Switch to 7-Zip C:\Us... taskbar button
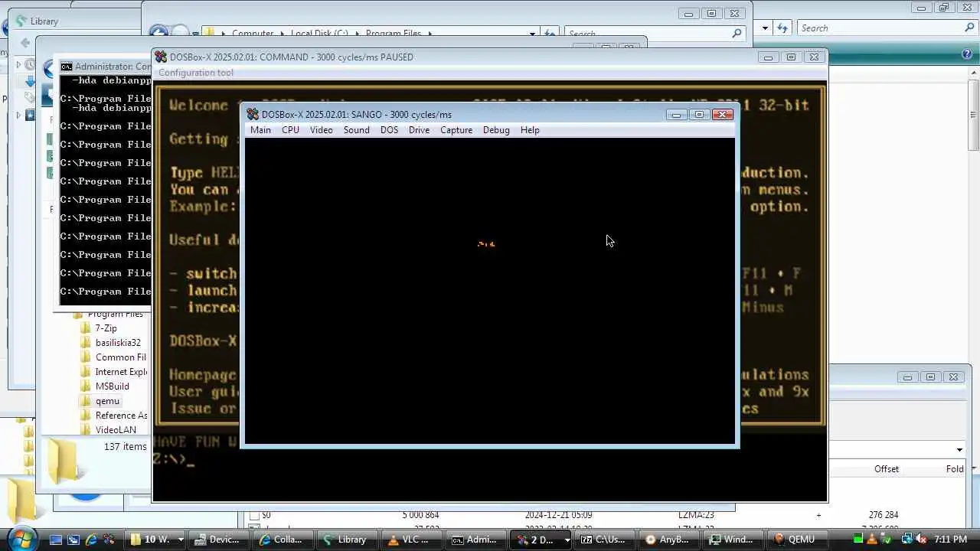The height and width of the screenshot is (551, 980). [605, 540]
